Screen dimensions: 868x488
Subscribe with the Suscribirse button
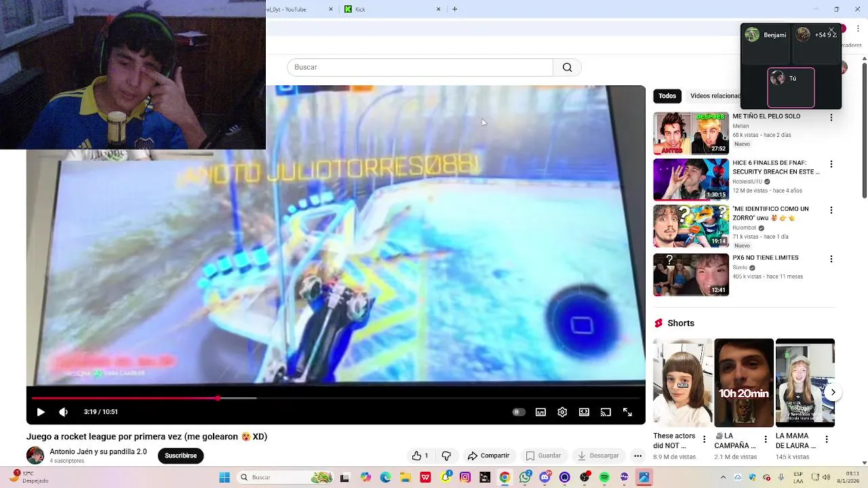pyautogui.click(x=180, y=455)
